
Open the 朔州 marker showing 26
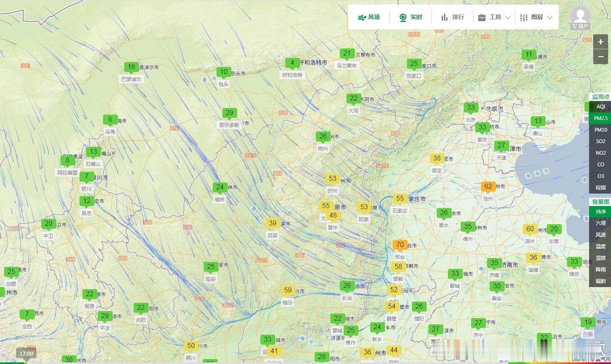(x=323, y=137)
